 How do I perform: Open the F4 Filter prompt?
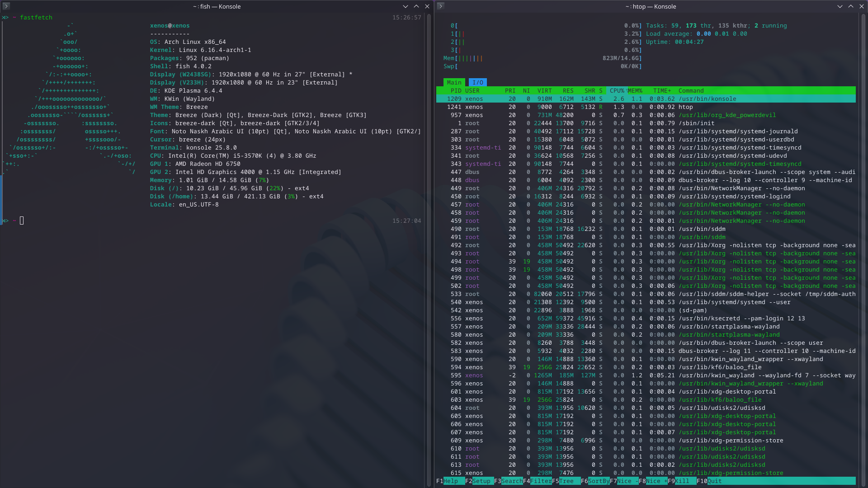click(x=540, y=481)
